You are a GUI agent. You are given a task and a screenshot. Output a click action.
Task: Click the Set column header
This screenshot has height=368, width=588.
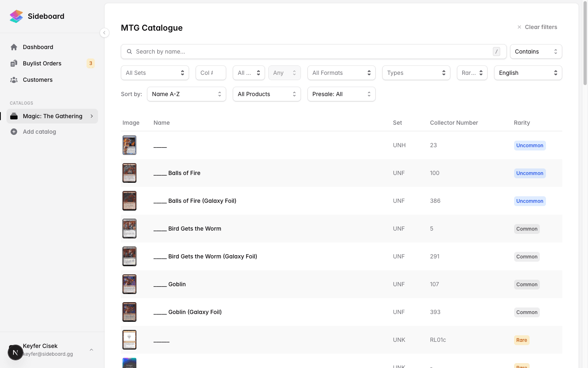pyautogui.click(x=397, y=123)
